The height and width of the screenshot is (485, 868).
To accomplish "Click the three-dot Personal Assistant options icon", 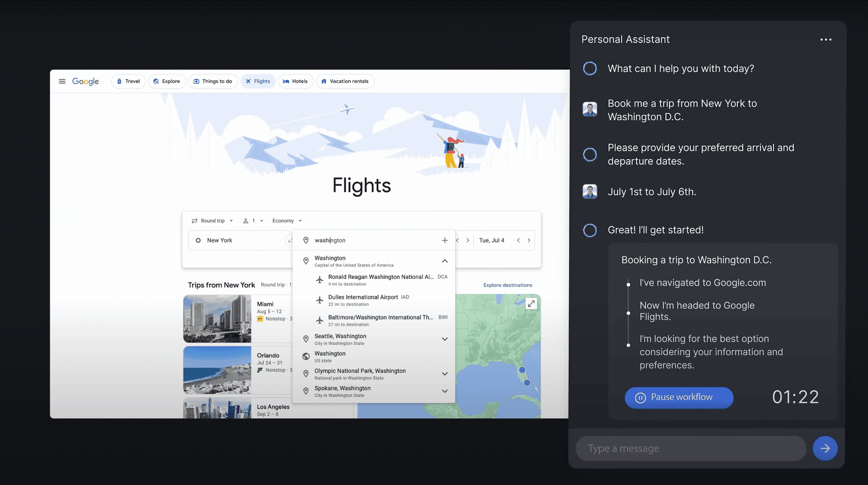I will click(826, 40).
